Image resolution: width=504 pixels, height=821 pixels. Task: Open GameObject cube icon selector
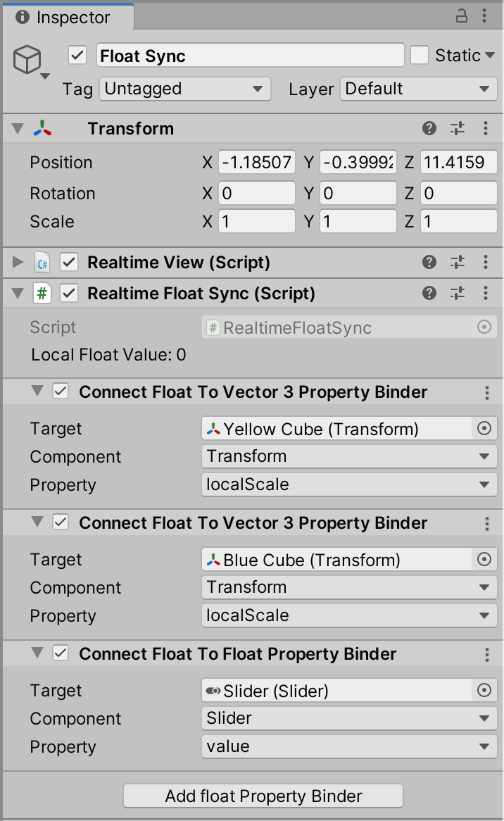coord(30,61)
